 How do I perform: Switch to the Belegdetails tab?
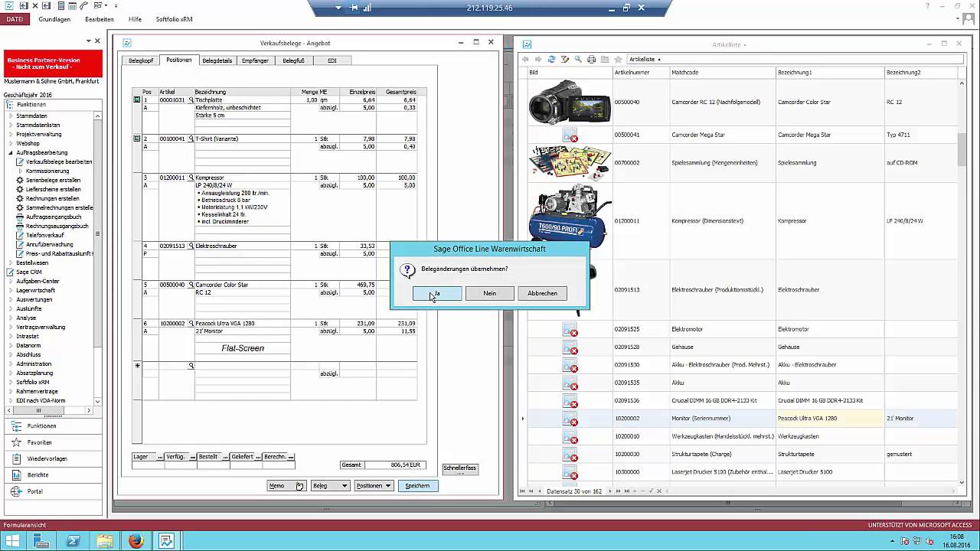(217, 60)
